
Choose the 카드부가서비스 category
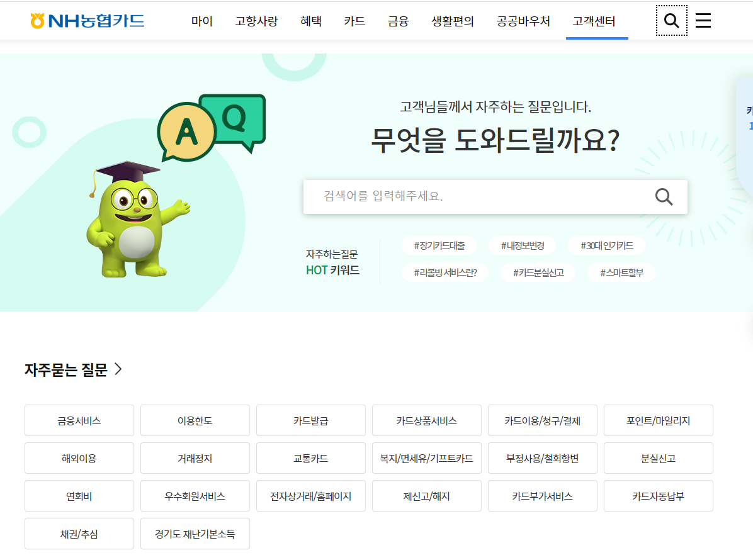pos(543,496)
